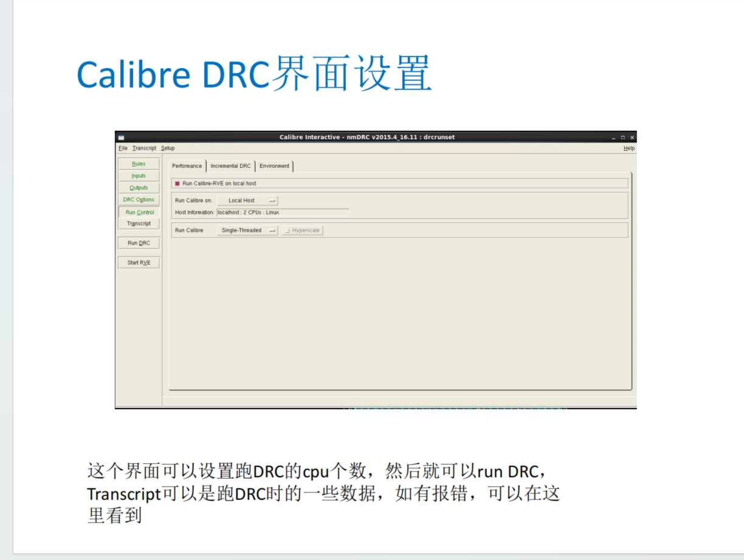Switch to the Performance tab
The image size is (744, 560).
[187, 166]
